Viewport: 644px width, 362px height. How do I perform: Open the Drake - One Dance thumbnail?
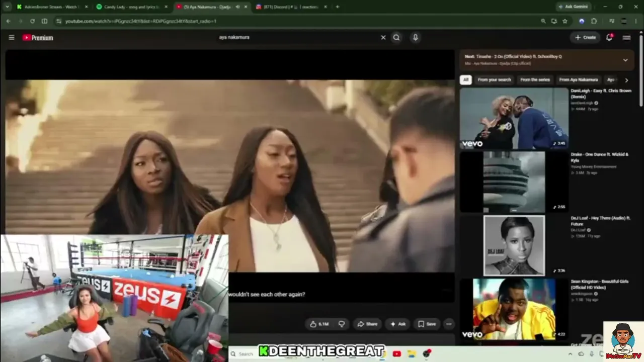(514, 182)
